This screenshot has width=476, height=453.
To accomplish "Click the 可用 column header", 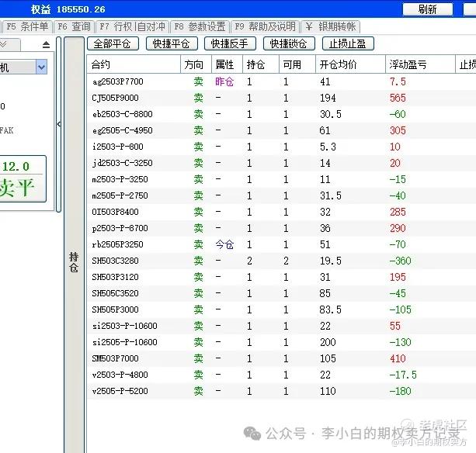I will [297, 64].
